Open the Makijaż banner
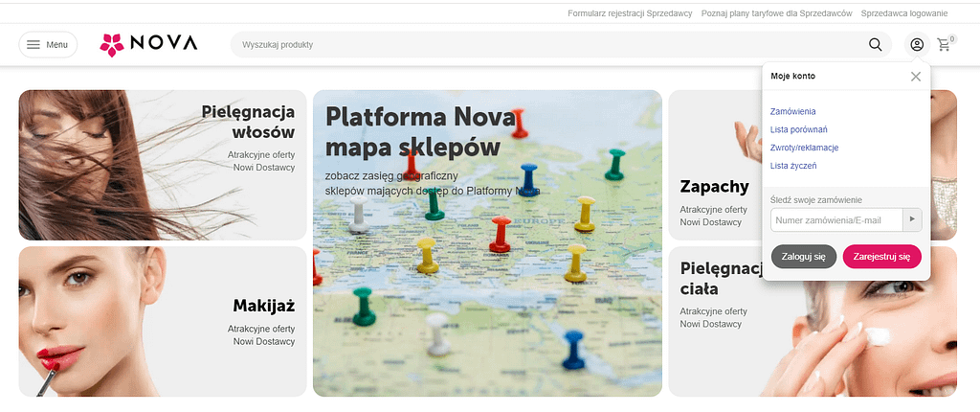Screen dimensions: 980x412 tap(163, 321)
